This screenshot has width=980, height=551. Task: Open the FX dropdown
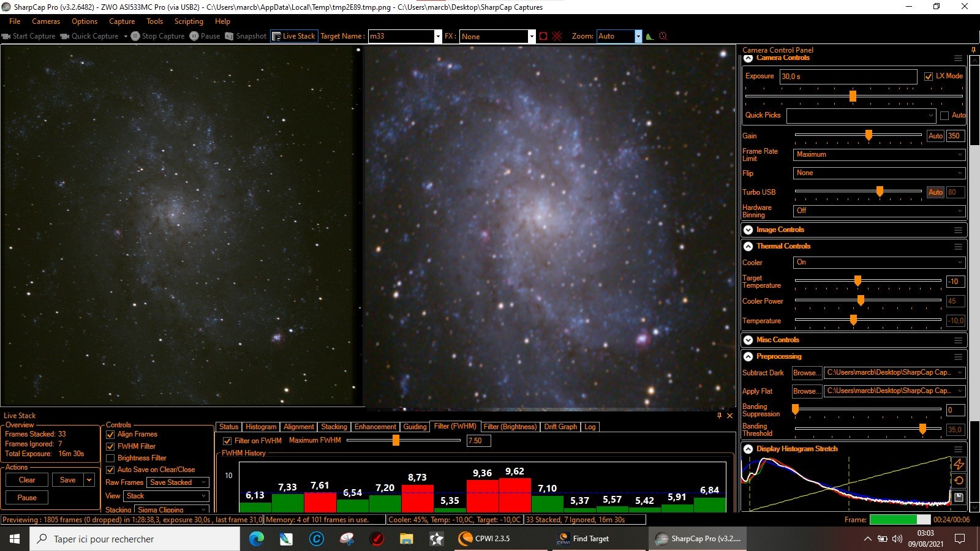[532, 37]
